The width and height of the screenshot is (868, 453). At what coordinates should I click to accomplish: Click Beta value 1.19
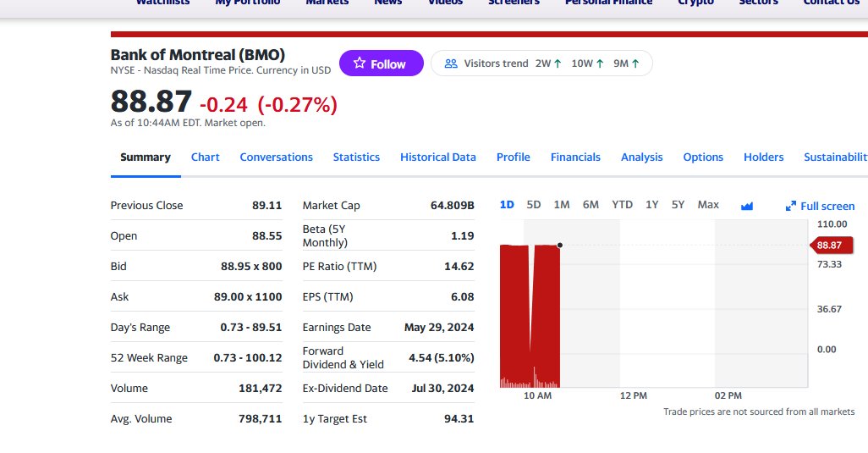pyautogui.click(x=462, y=236)
